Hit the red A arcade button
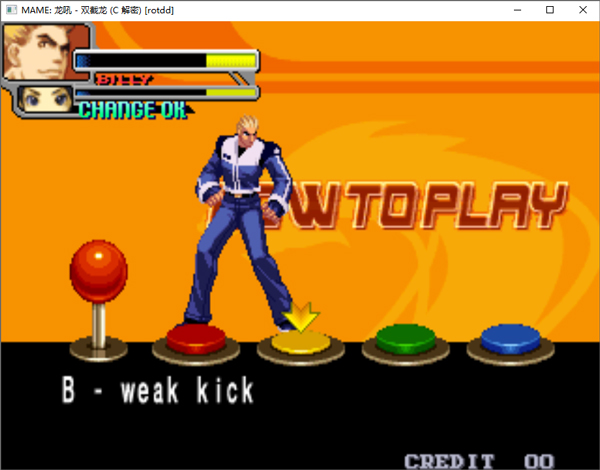 click(x=196, y=339)
